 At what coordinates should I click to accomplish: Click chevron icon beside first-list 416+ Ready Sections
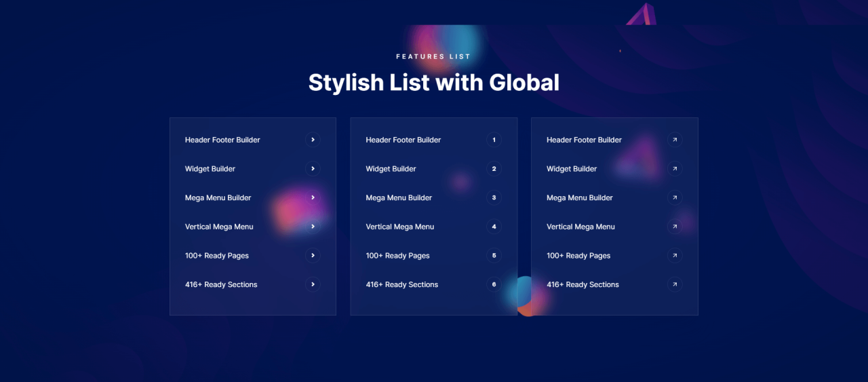[x=313, y=285]
